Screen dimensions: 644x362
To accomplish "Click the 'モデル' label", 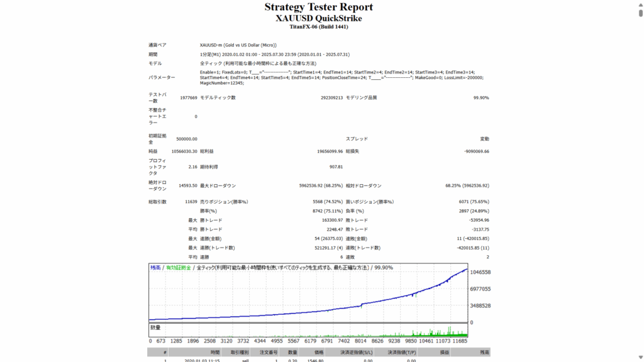I will click(155, 63).
